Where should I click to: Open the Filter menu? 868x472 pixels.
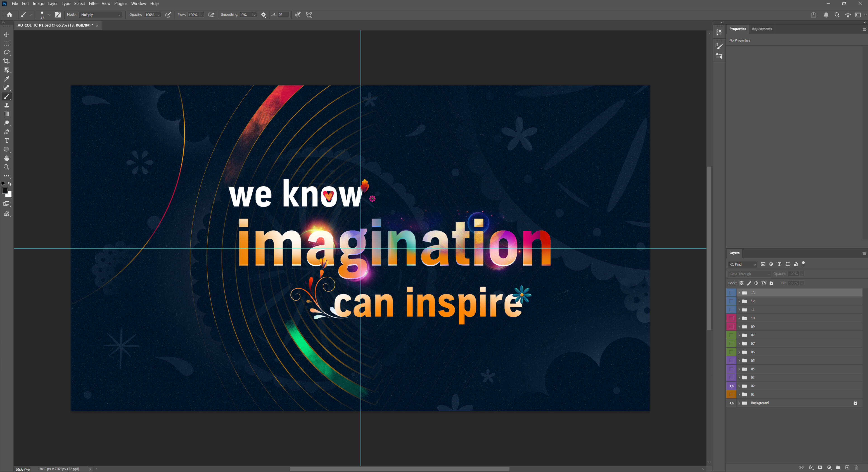(93, 3)
